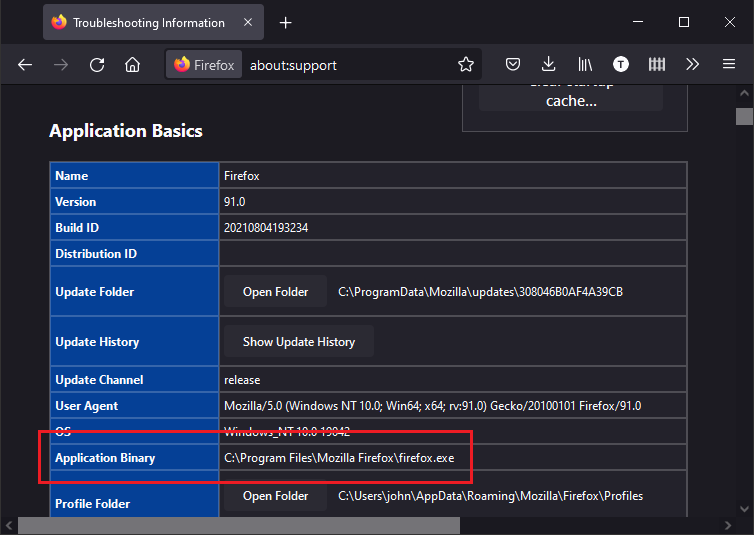Save page to Pocket

512,65
